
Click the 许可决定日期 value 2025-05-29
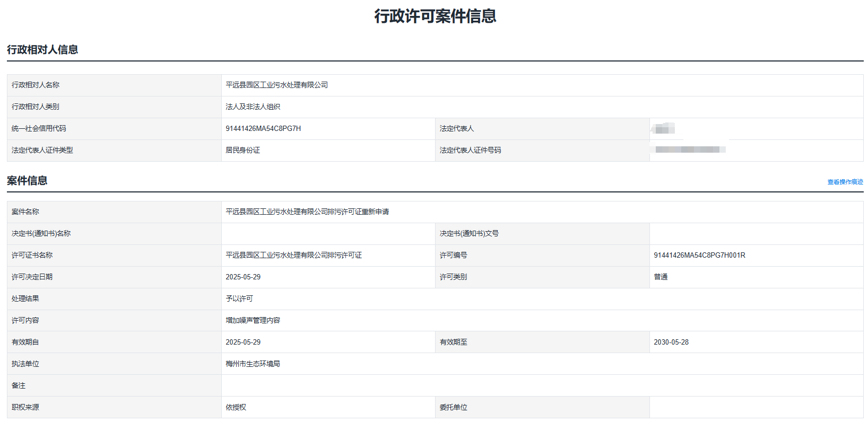coord(243,277)
